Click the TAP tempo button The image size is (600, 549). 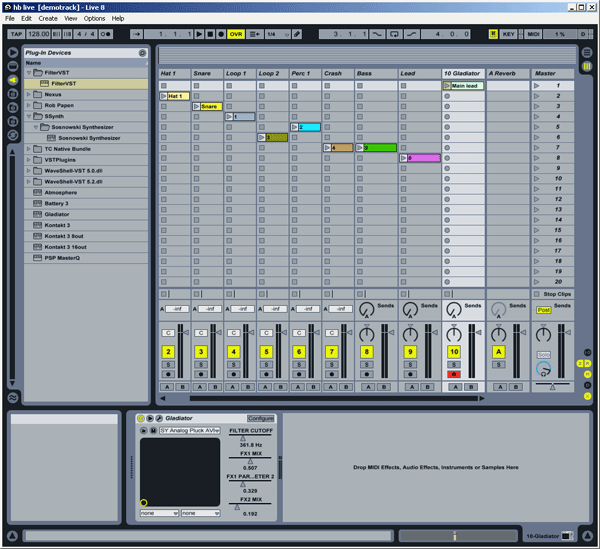click(x=16, y=34)
